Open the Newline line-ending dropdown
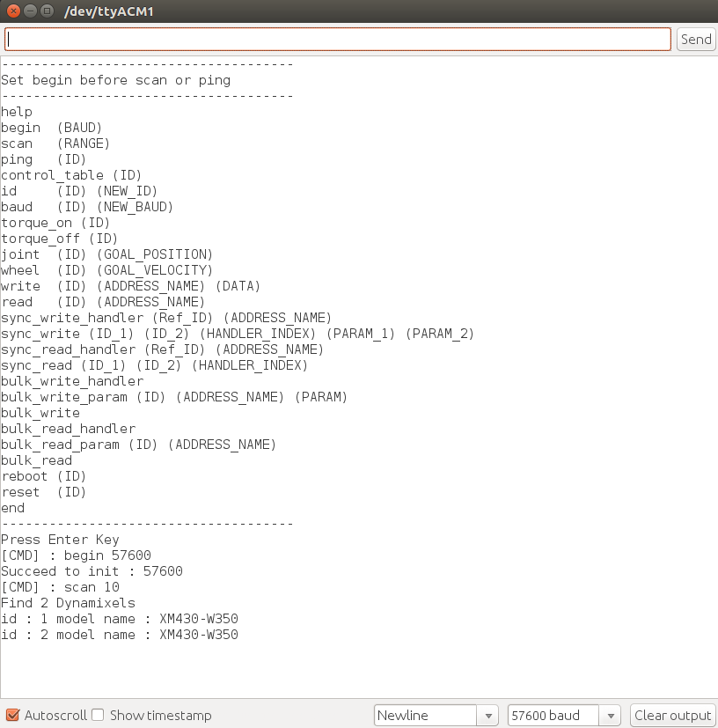Image resolution: width=718 pixels, height=728 pixels. 436,716
